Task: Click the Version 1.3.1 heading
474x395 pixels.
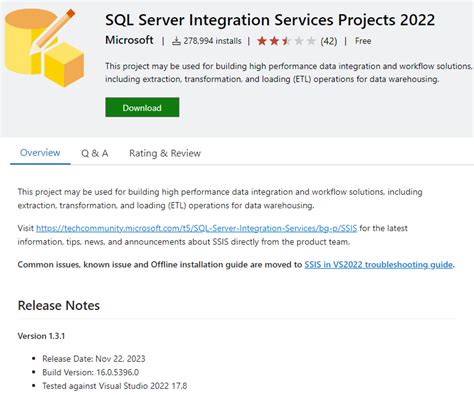Action: click(x=41, y=336)
